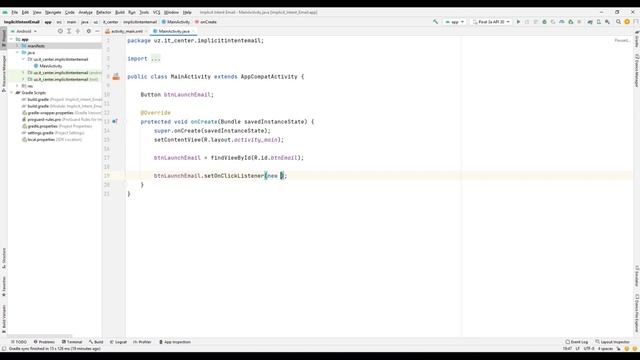
Task: Select MainActivity in the project tree
Action: 51,66
